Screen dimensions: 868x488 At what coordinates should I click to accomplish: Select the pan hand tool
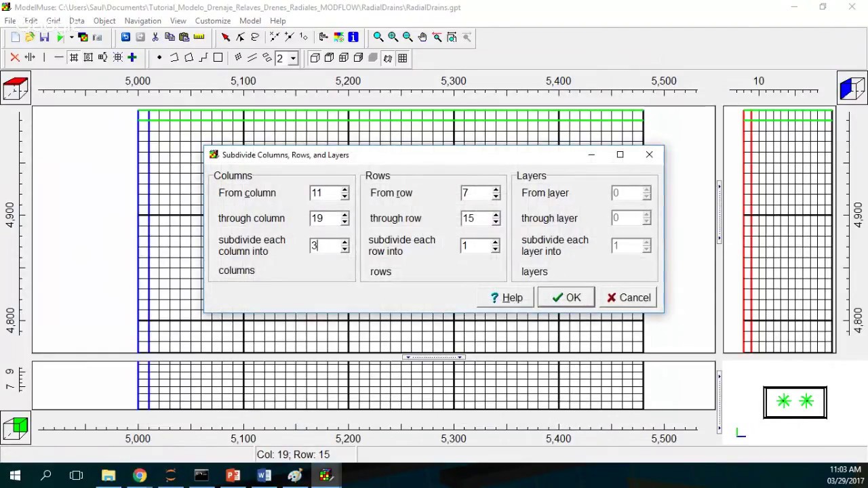click(422, 37)
